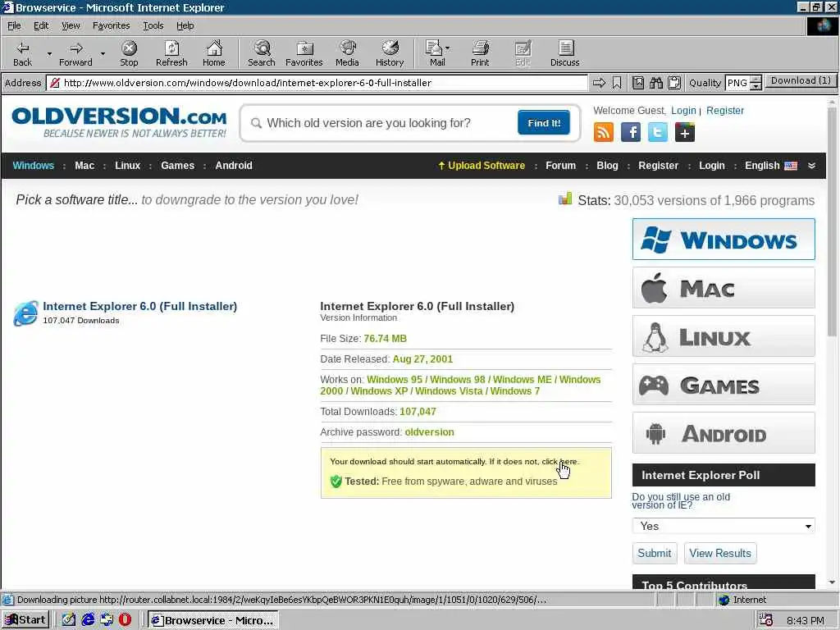Go to the Home page toolbar icon
Image resolution: width=840 pixels, height=630 pixels.
(x=214, y=53)
